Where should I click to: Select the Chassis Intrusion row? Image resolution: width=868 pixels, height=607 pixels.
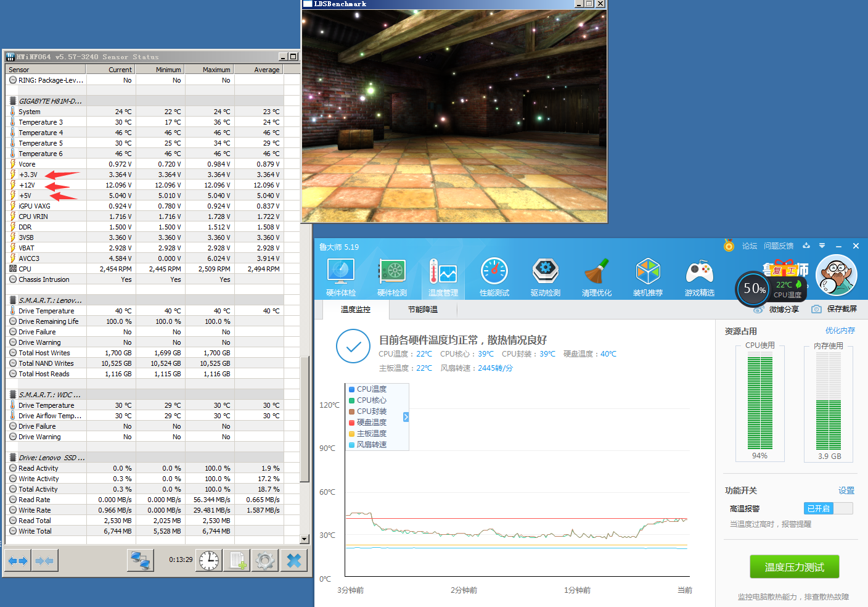[145, 279]
